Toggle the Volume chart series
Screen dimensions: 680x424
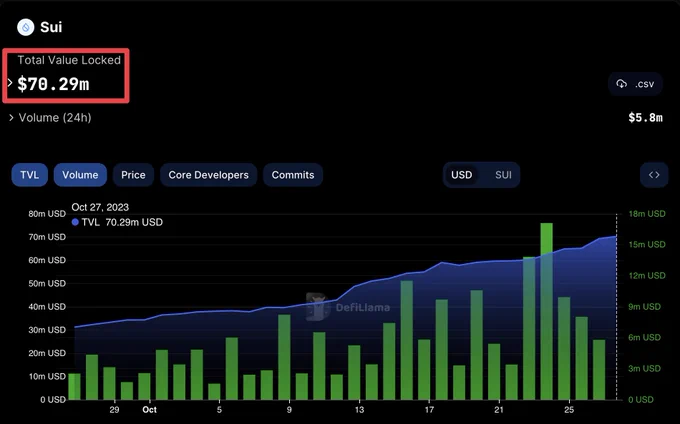80,175
